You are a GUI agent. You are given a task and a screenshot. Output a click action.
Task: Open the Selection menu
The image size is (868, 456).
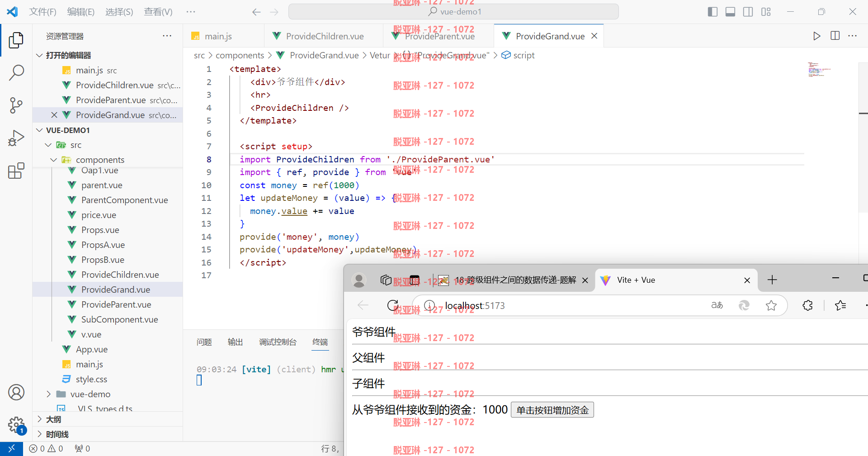[x=119, y=12]
